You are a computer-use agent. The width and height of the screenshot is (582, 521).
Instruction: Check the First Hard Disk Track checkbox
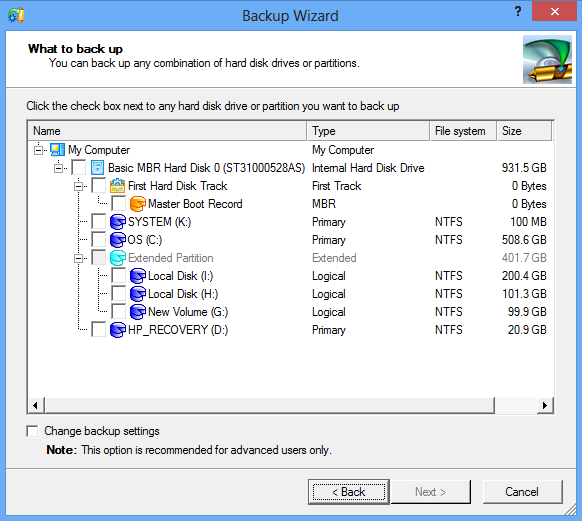(x=99, y=186)
